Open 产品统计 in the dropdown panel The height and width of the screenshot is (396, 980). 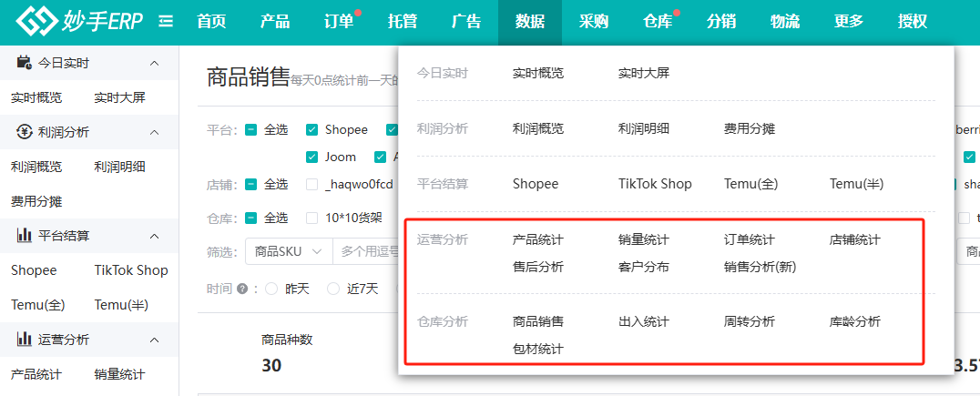[x=538, y=239]
